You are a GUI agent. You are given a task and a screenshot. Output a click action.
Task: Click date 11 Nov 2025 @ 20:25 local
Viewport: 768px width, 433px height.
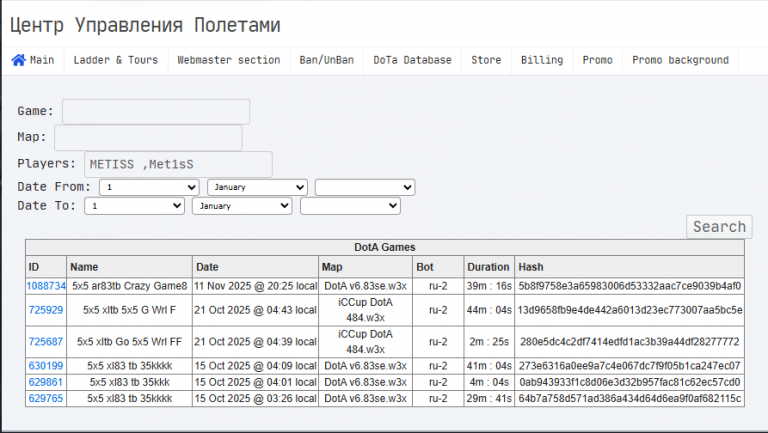[255, 286]
